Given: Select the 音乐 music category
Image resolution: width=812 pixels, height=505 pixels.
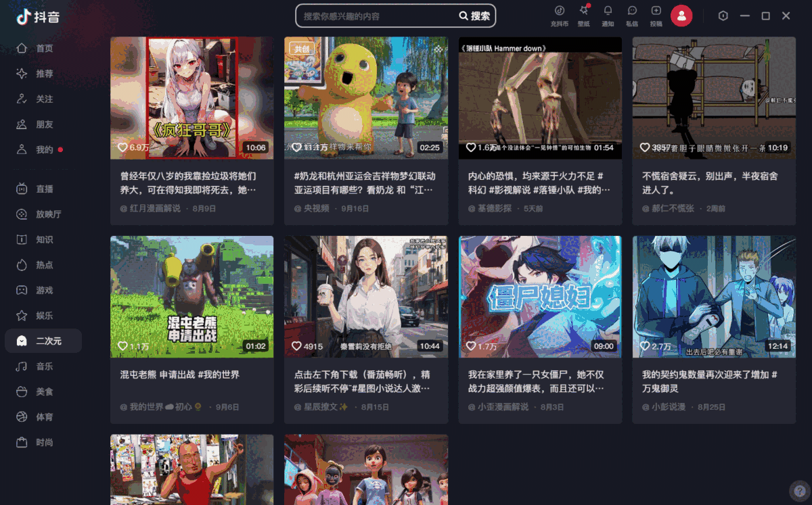Looking at the screenshot, I should tap(42, 366).
